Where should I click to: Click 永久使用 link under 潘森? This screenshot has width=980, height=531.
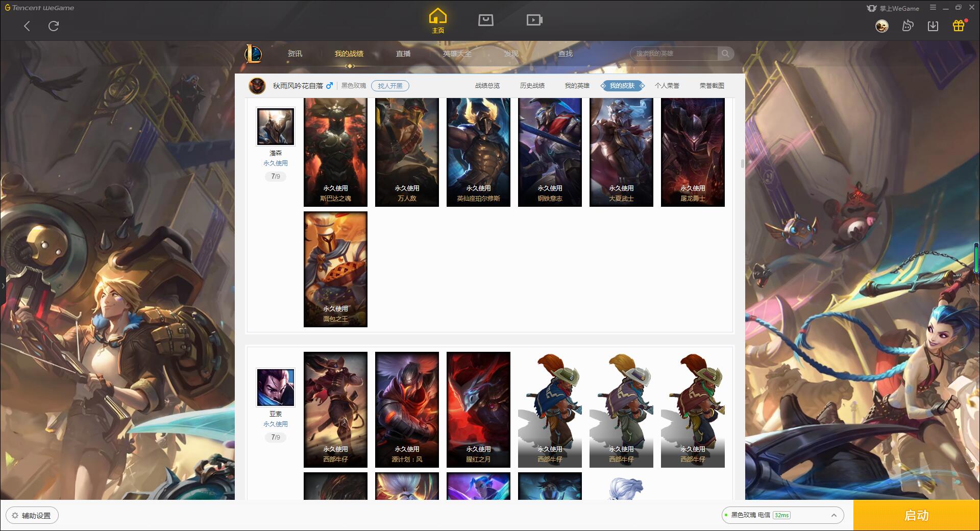[x=276, y=163]
